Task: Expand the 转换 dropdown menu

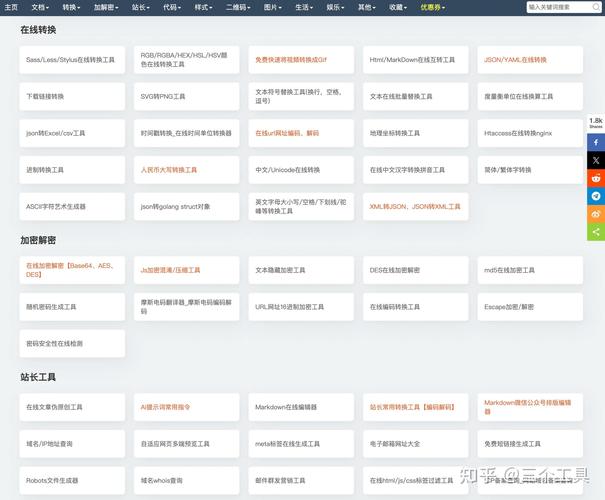Action: (x=71, y=7)
